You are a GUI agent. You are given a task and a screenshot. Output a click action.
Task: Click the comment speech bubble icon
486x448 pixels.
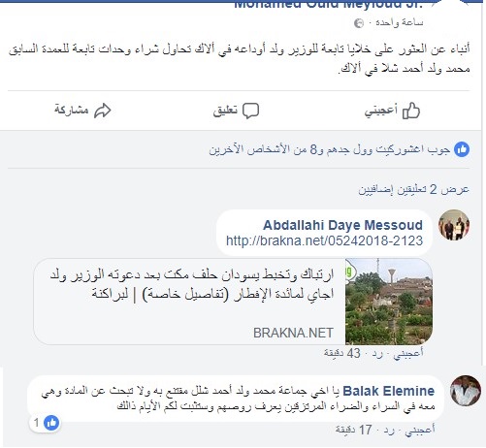250,111
